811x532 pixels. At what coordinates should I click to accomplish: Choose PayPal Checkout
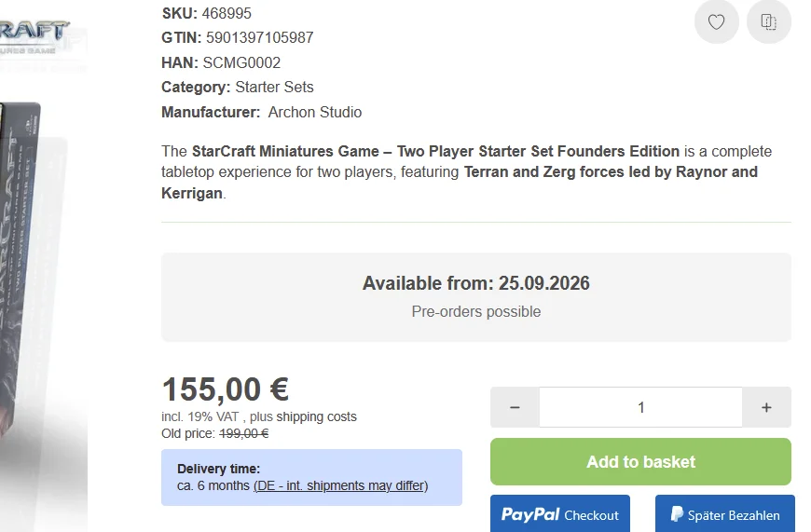tap(560, 514)
